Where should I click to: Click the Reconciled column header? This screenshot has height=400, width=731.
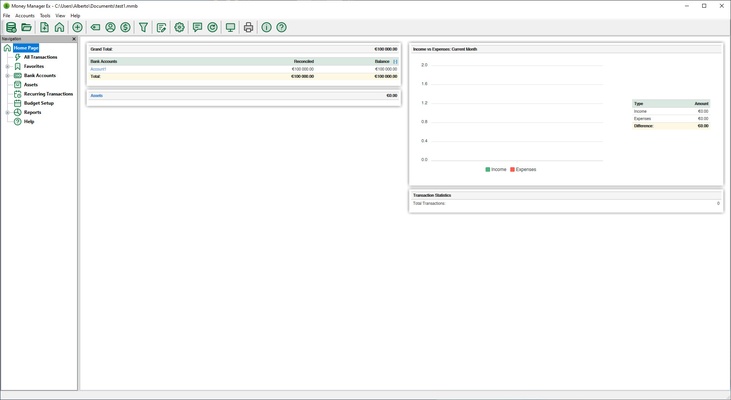[303, 62]
